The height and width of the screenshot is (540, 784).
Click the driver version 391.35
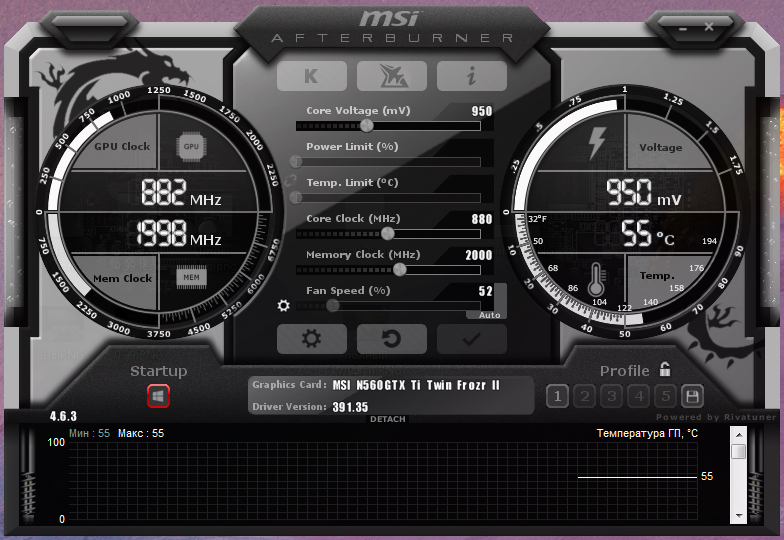coord(350,407)
